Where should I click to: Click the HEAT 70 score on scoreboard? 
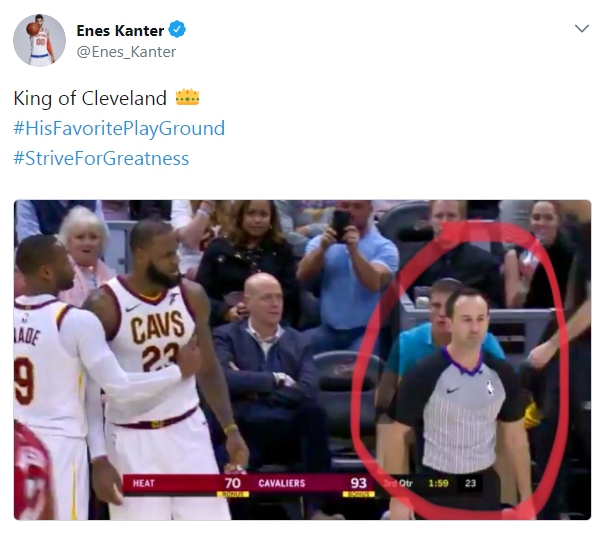click(187, 483)
